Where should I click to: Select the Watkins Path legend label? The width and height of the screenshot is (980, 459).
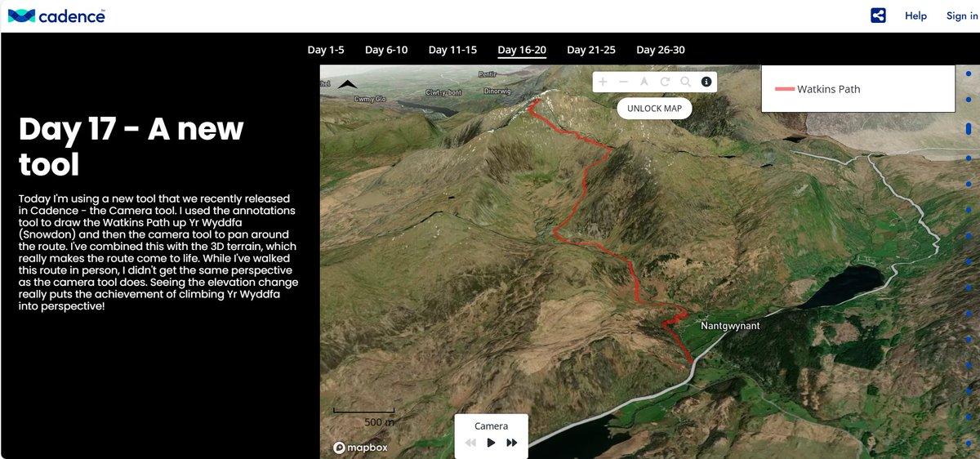[x=828, y=89]
